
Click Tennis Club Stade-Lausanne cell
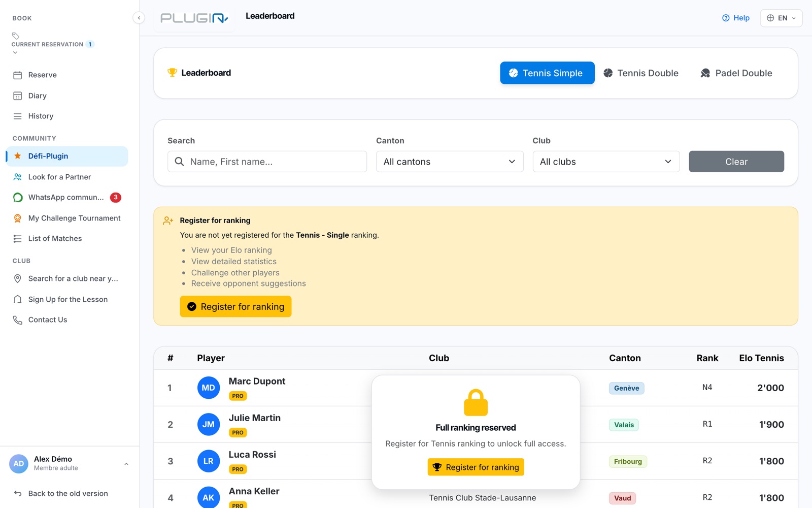tap(482, 498)
